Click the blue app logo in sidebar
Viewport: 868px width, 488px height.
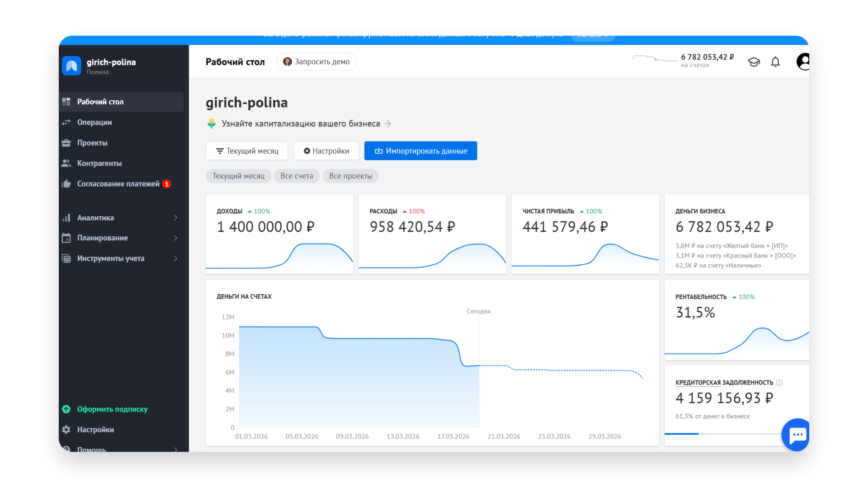click(x=71, y=66)
